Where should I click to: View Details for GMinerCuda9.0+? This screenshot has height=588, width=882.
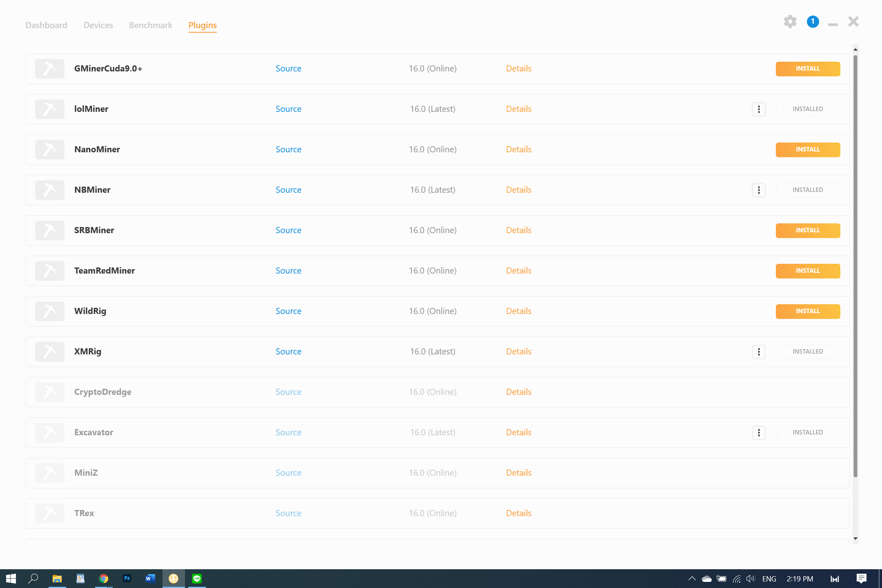point(519,69)
